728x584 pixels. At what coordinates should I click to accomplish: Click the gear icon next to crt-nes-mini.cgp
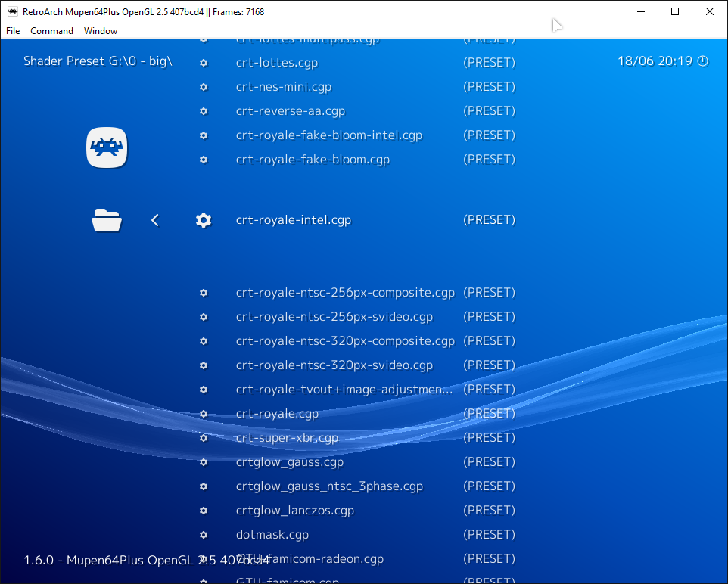pos(204,87)
